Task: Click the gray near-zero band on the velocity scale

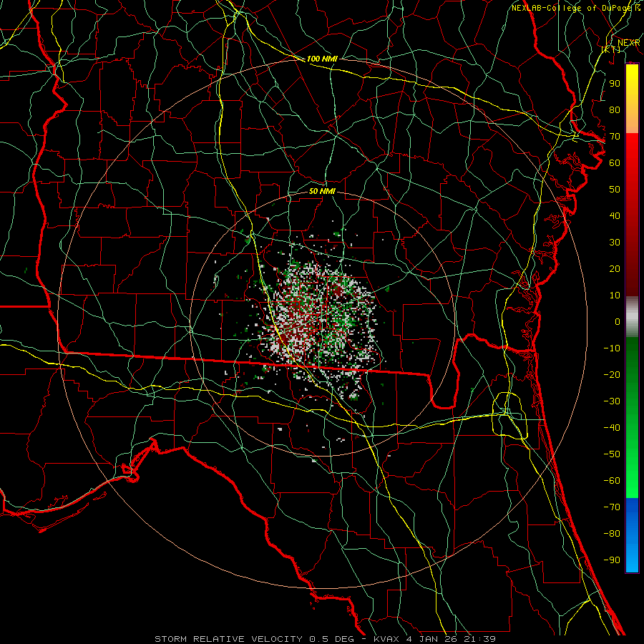Action: pos(632,317)
